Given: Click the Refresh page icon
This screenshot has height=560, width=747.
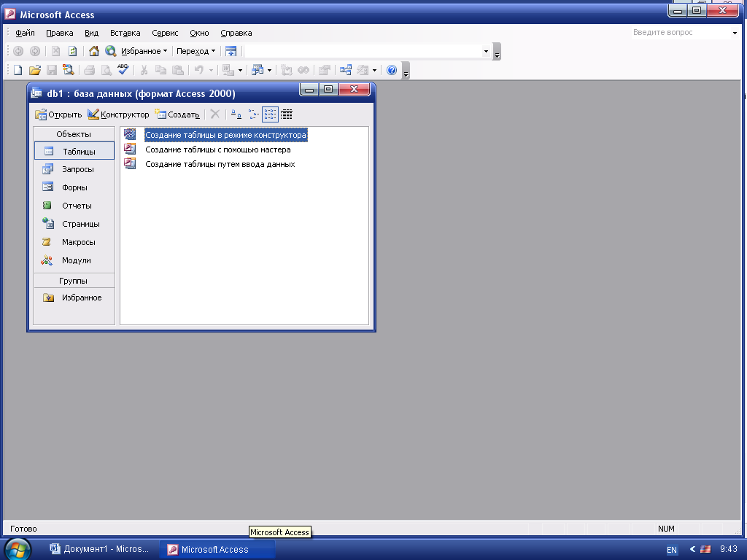Looking at the screenshot, I should point(72,51).
